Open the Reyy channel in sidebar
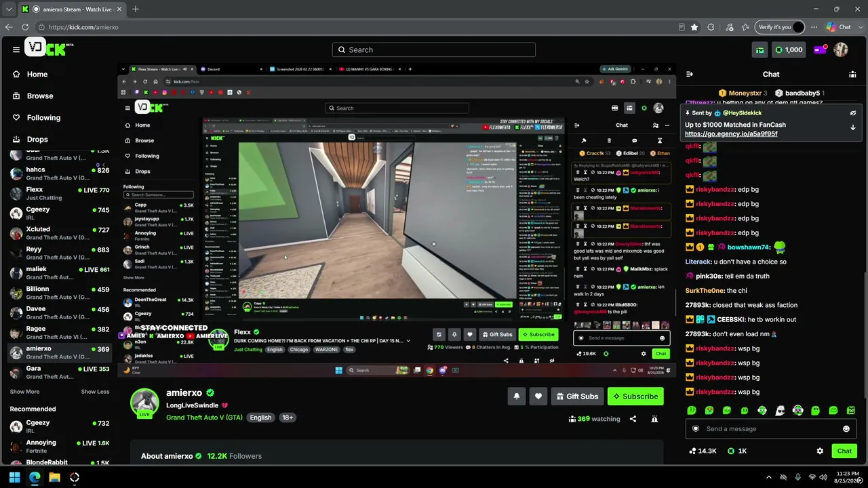The image size is (868, 488). click(60, 253)
